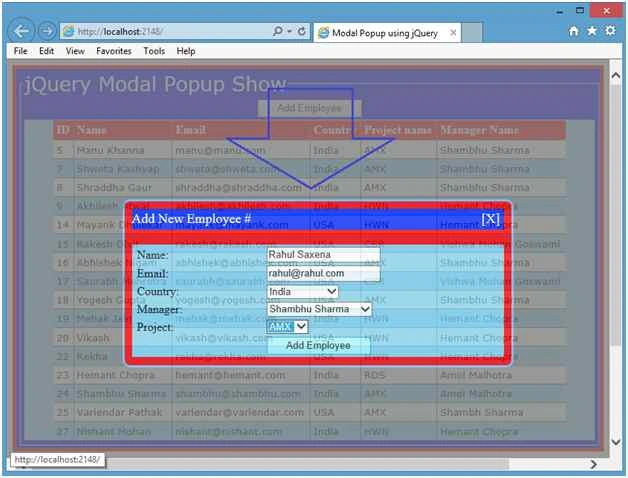Viewport: 628px width, 478px height.
Task: Open the Tools gear icon
Action: click(x=610, y=31)
